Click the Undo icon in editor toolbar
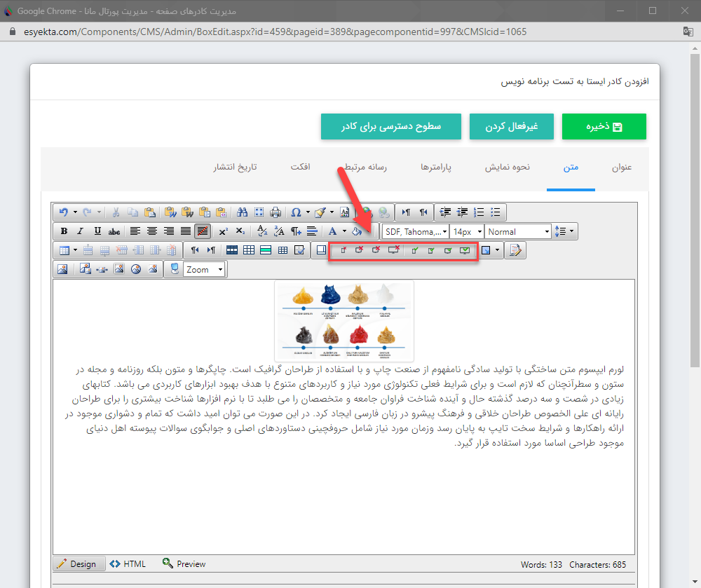Screen dimensions: 701x588 (65, 212)
